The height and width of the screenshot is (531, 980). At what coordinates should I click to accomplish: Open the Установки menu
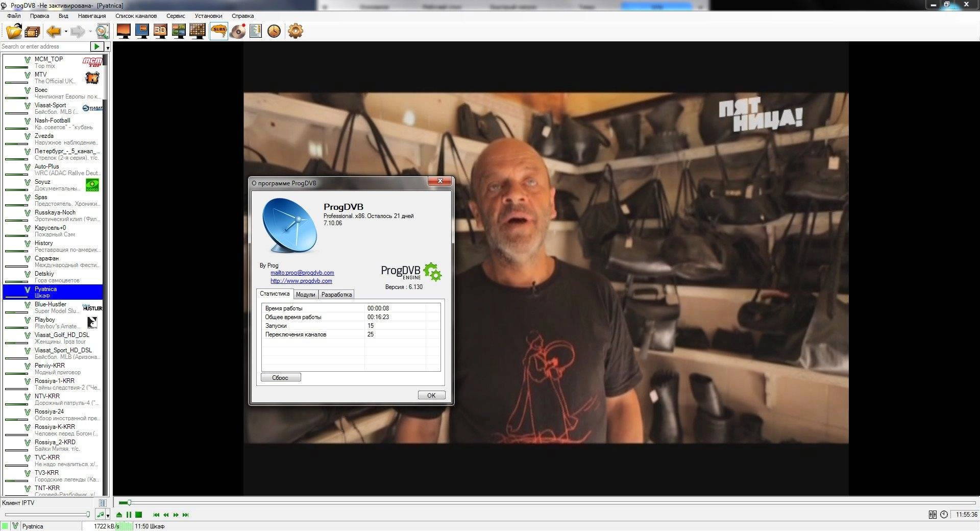click(x=208, y=16)
